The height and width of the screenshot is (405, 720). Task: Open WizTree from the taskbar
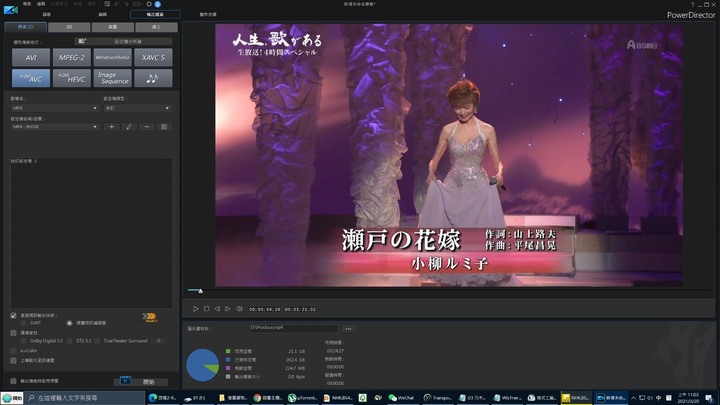click(x=508, y=398)
